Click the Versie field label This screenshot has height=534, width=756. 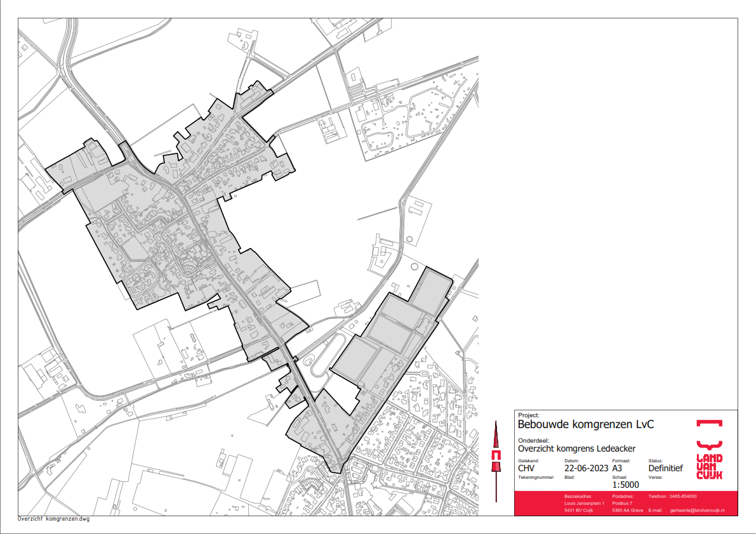pyautogui.click(x=656, y=476)
